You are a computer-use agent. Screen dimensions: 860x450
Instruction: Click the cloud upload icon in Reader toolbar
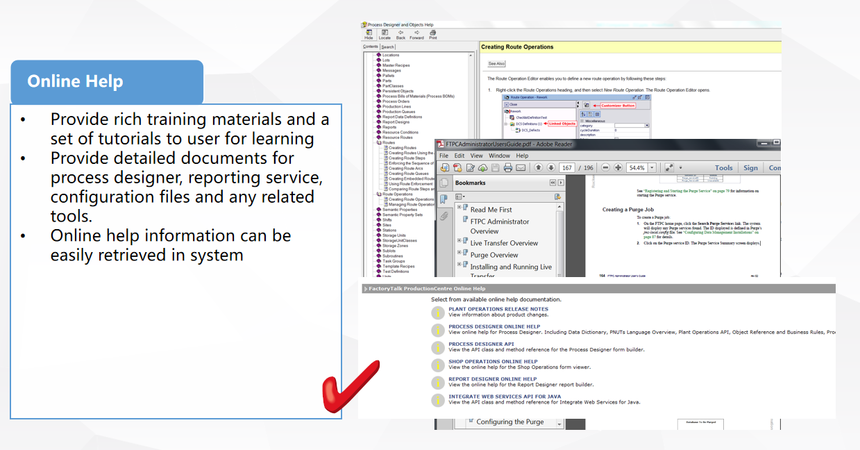483,167
